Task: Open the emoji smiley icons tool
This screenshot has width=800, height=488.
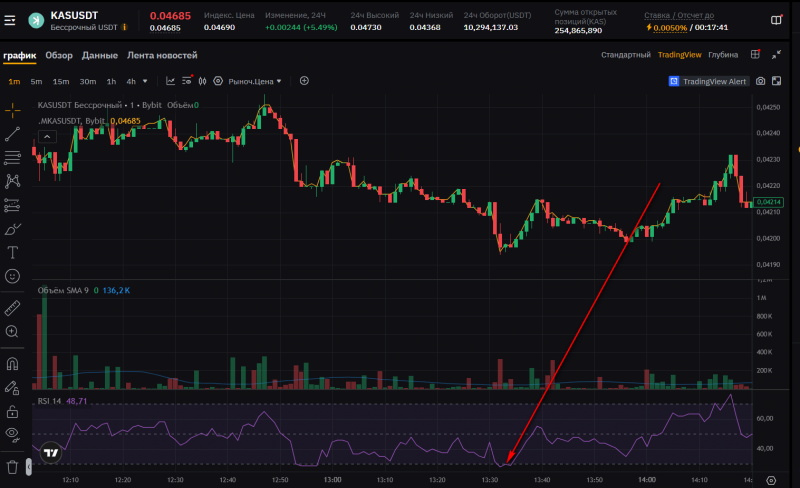Action: pos(12,276)
